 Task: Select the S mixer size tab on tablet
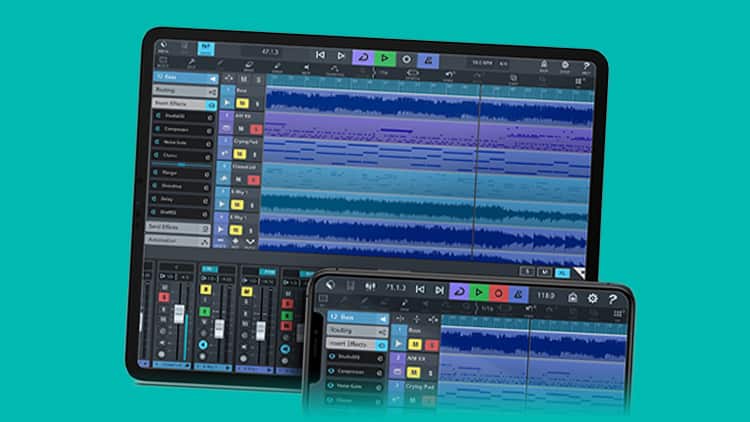tap(527, 272)
